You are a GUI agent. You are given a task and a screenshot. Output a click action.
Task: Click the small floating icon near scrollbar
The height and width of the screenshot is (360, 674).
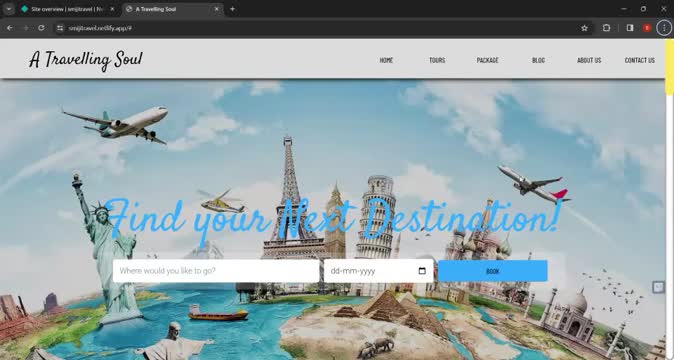(x=658, y=287)
